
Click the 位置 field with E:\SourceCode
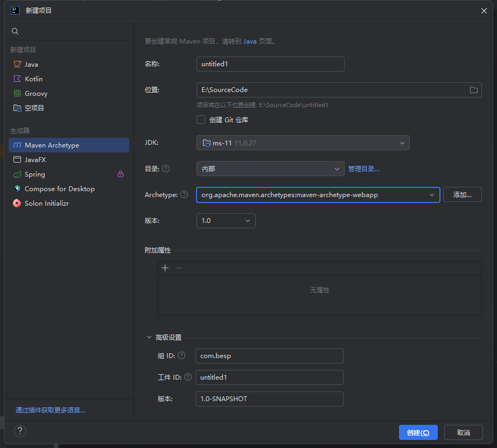coord(339,90)
